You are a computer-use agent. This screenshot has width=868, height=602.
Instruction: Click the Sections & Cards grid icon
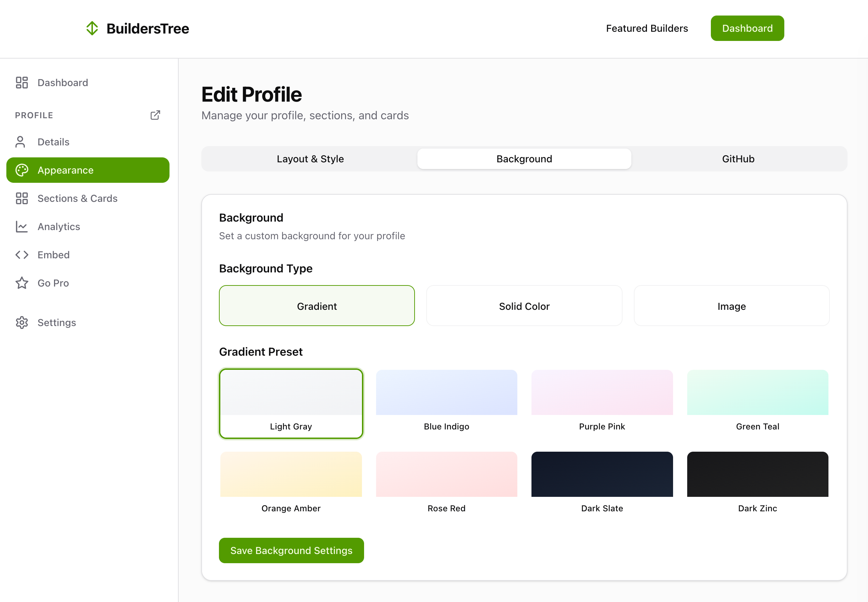[x=22, y=198]
